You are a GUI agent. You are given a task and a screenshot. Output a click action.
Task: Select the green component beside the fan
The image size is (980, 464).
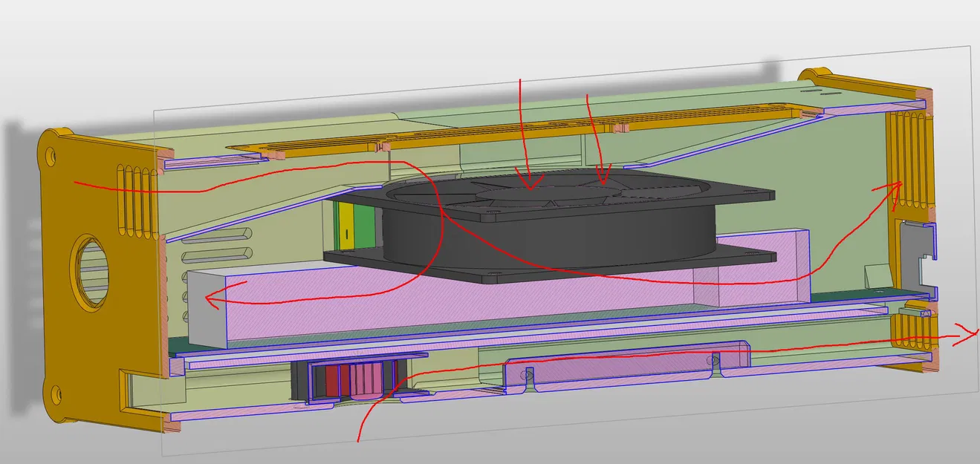click(x=366, y=225)
